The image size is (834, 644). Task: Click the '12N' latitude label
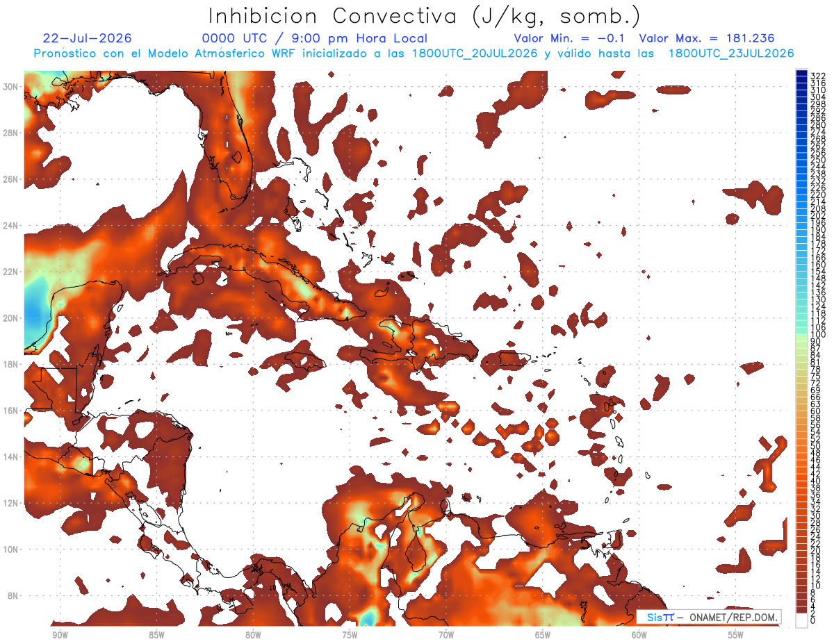tap(12, 503)
